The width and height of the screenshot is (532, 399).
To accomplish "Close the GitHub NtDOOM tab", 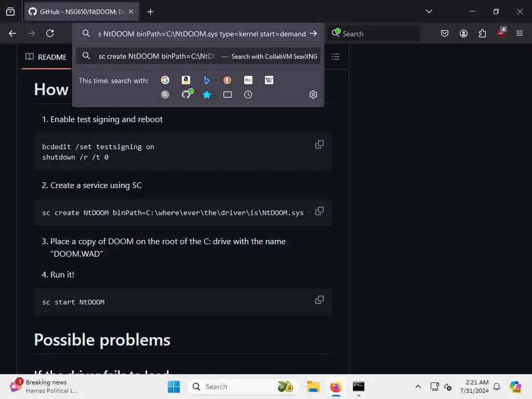I will coord(131,11).
